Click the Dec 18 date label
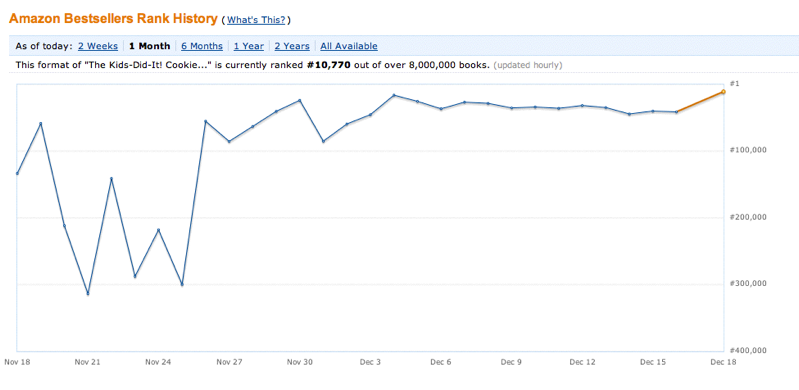 (724, 362)
